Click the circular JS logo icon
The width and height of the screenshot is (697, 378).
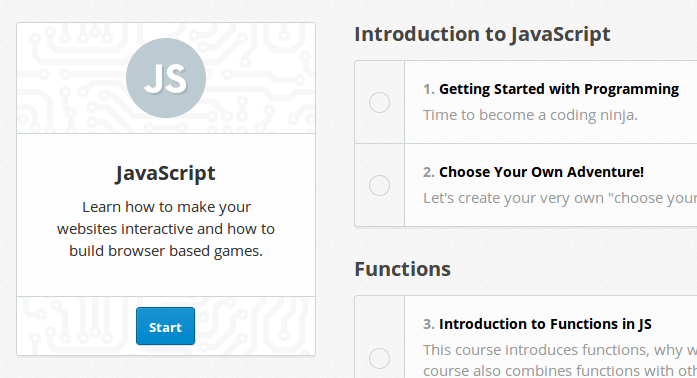(166, 78)
